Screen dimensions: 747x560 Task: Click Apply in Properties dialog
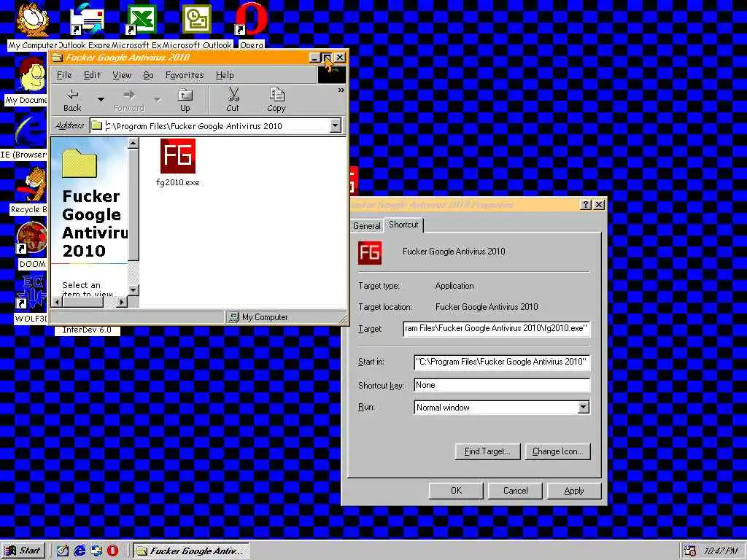pyautogui.click(x=574, y=491)
